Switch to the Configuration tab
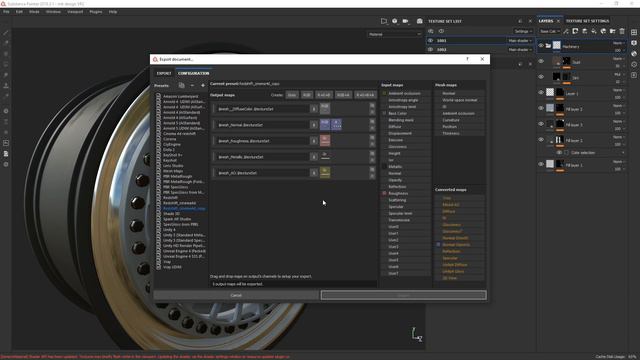Screen dimensions: 640x360 coord(193,73)
